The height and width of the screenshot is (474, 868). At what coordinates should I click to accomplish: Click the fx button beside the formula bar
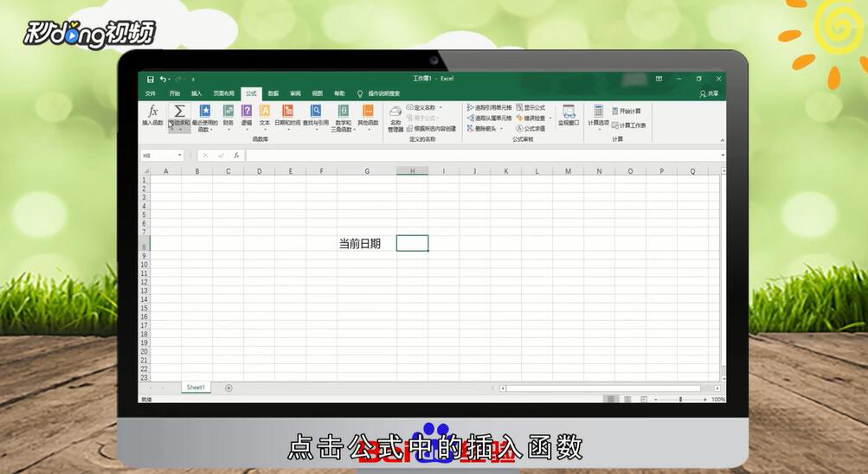pyautogui.click(x=236, y=156)
